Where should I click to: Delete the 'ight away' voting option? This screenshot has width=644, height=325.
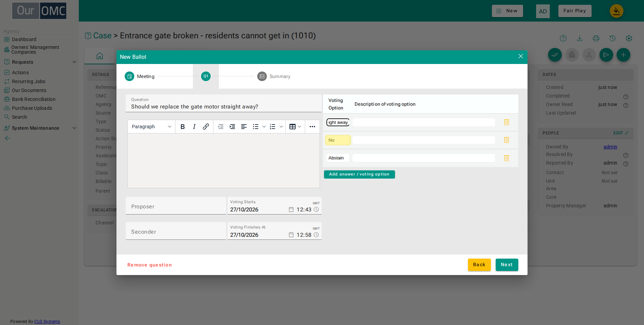(507, 122)
